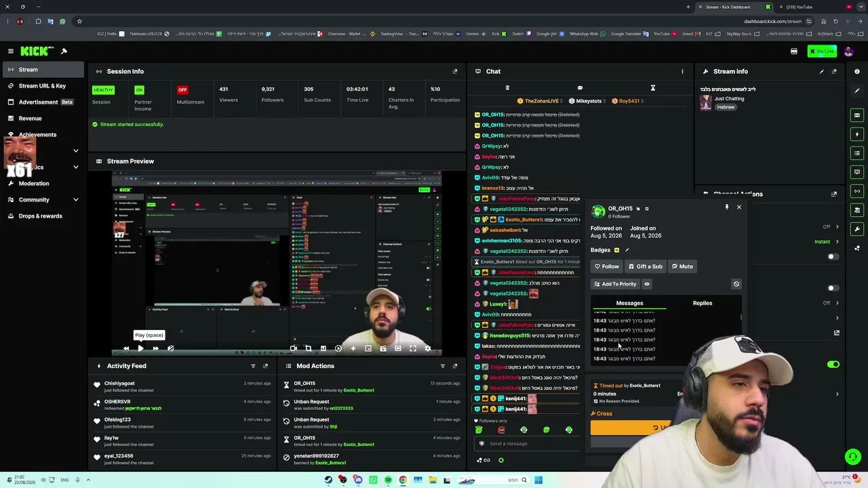Pop out the Mod Actions panel
Screen dimensions: 868x488
(455, 366)
